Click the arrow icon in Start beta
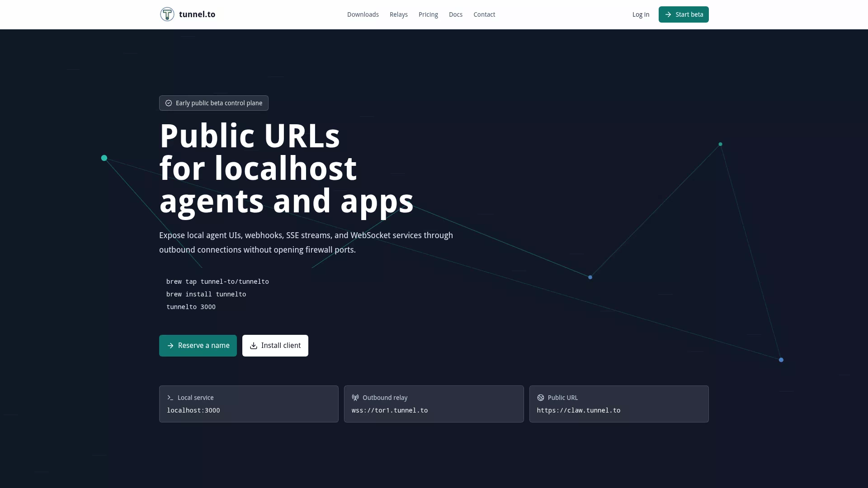 (x=668, y=14)
